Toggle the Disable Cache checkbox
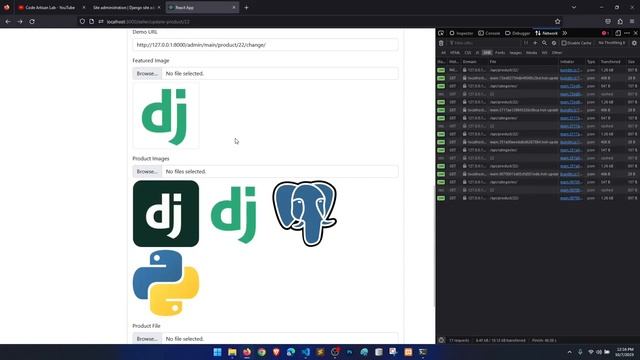Viewport: 640px width, 360px height. click(564, 43)
